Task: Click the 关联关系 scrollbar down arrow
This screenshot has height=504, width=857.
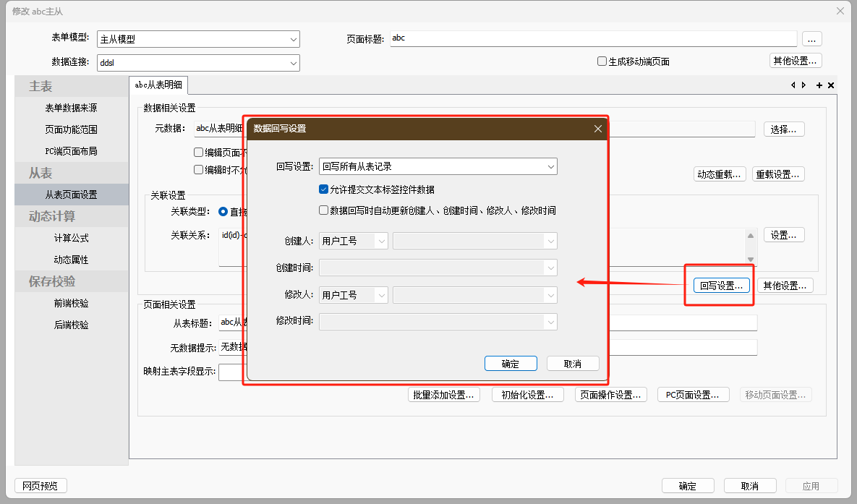Action: [751, 259]
